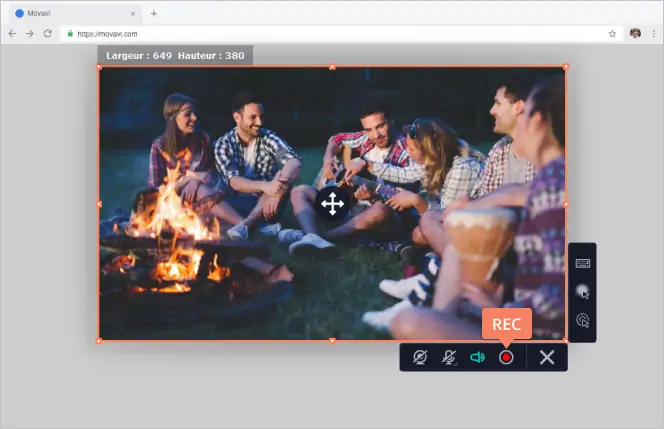Open the browser profile avatar

(635, 33)
